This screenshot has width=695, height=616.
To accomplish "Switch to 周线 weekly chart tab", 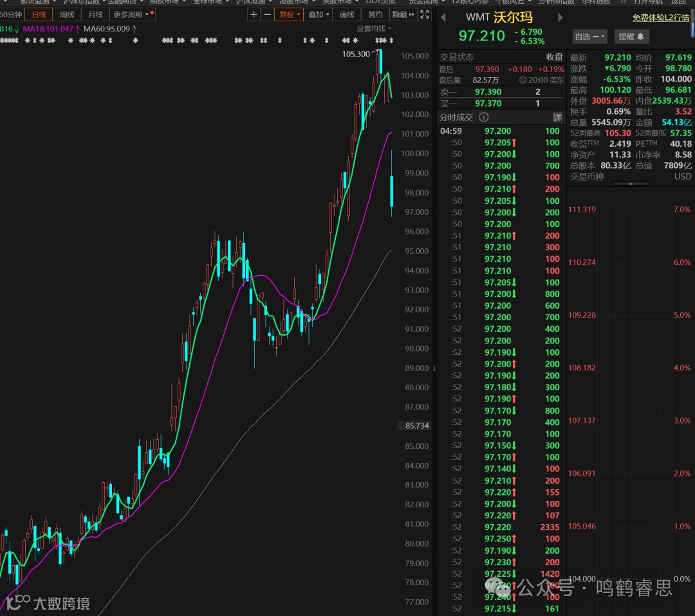I will 67,15.
